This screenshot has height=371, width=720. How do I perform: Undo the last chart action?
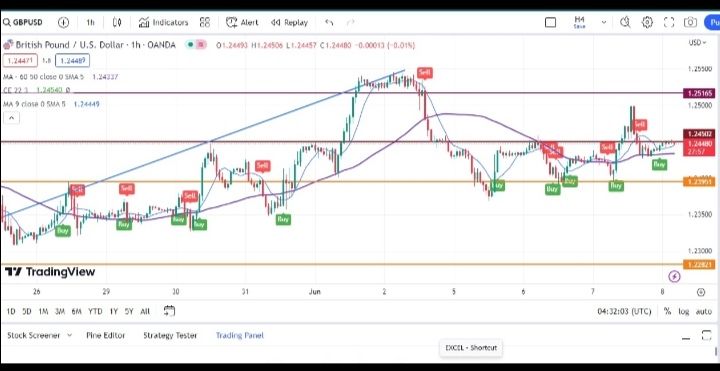tap(329, 22)
